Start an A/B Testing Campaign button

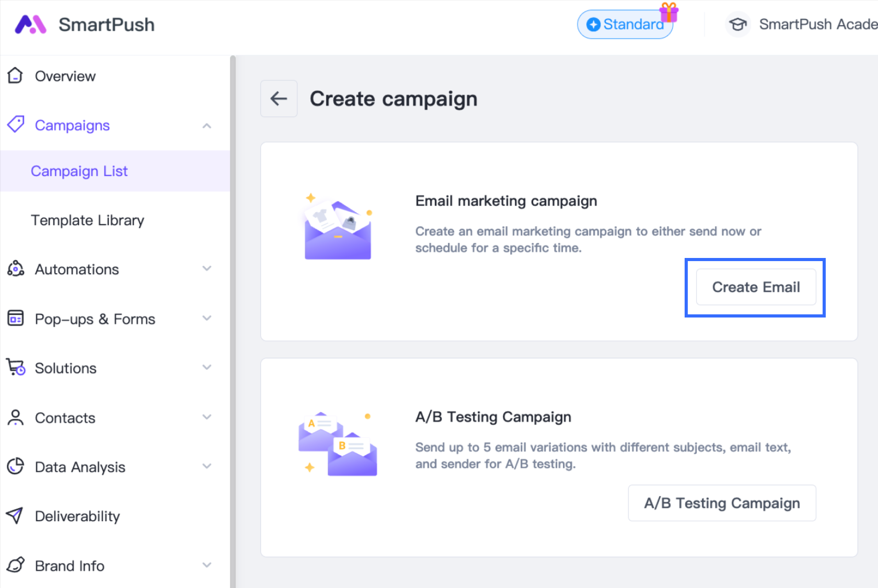coord(722,503)
